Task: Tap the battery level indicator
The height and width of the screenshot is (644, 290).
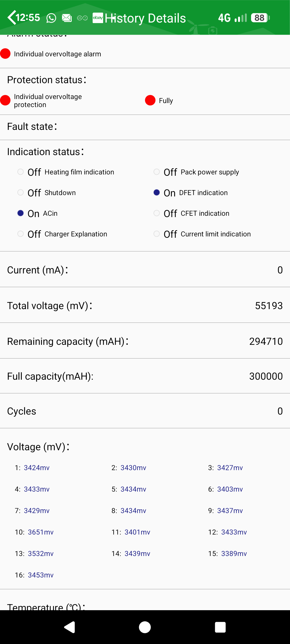Action: click(260, 18)
